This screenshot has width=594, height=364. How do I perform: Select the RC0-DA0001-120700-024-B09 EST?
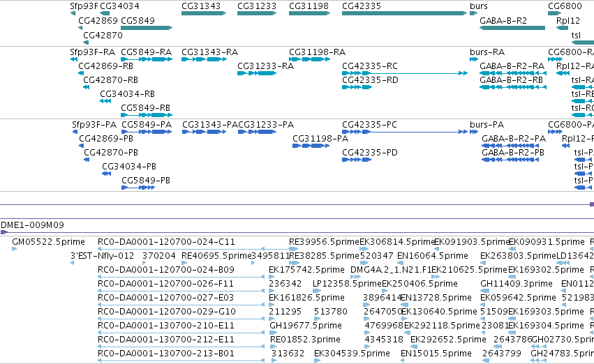166,270
